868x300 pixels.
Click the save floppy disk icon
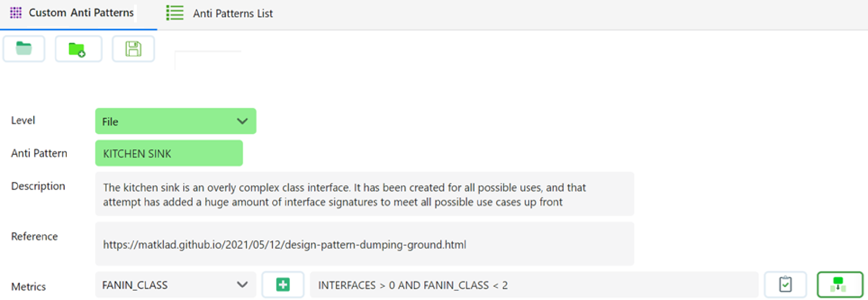133,49
